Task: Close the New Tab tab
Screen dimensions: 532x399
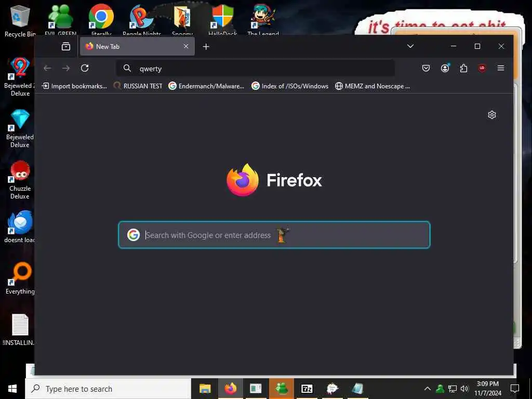Action: 186,46
